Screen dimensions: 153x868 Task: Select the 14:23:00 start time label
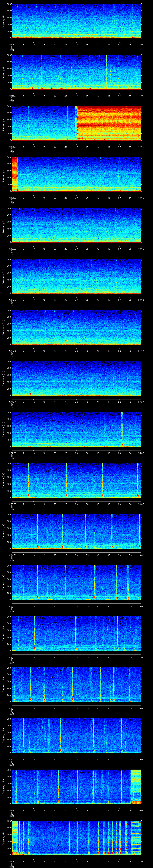point(12,504)
